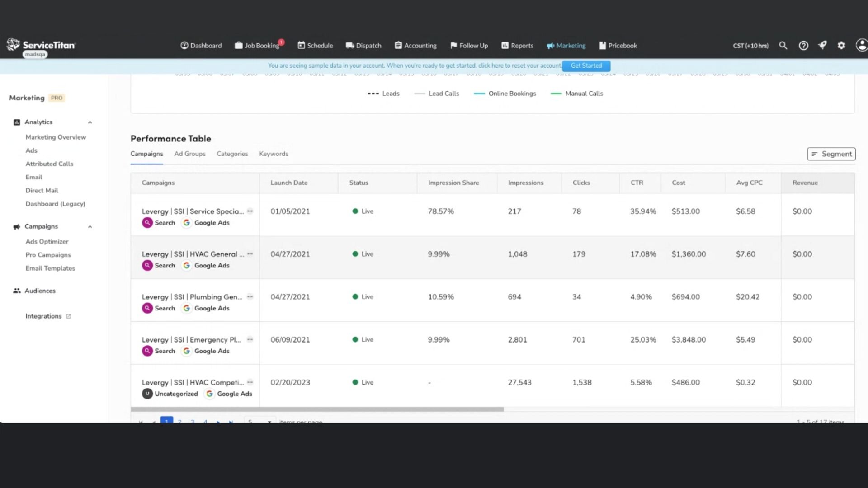The image size is (868, 488).
Task: Switch to the Keywords tab
Action: pos(274,154)
